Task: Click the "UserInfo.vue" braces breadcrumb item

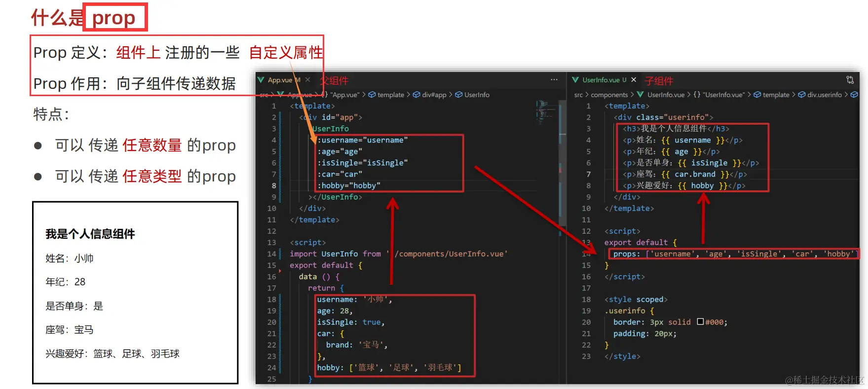Action: [719, 95]
